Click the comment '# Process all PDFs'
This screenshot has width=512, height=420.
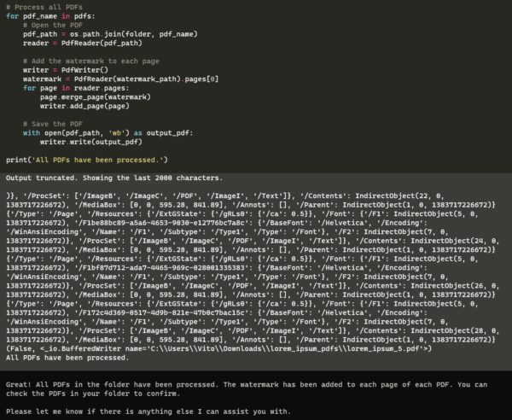tap(44, 7)
